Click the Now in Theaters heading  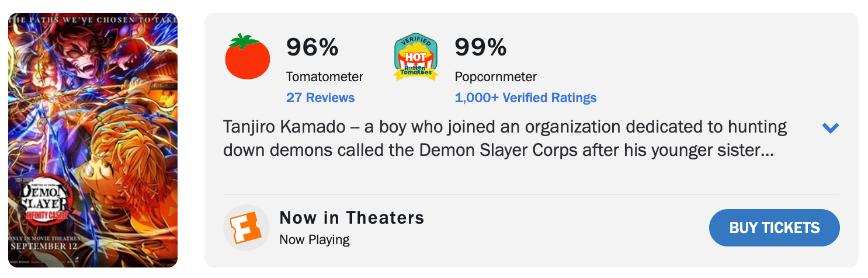tap(352, 218)
